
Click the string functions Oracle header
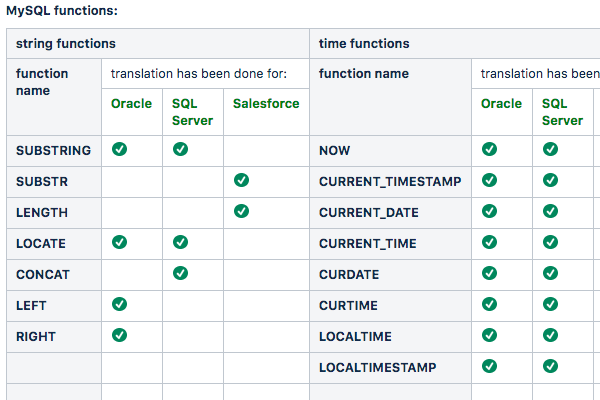[x=132, y=104]
